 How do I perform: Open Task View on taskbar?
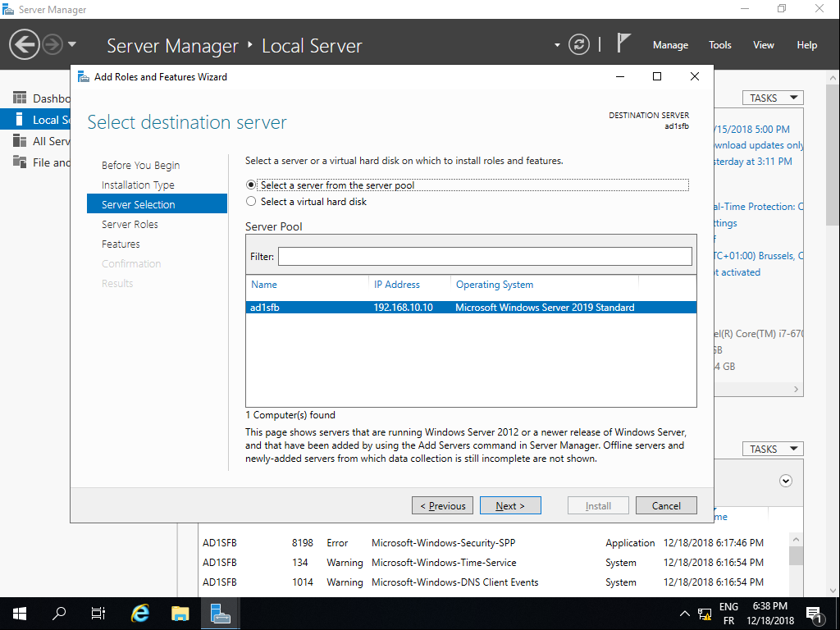click(x=98, y=614)
